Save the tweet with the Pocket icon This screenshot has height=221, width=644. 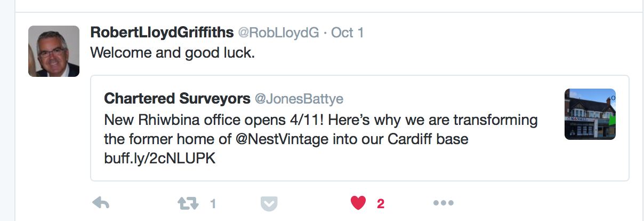click(x=269, y=203)
